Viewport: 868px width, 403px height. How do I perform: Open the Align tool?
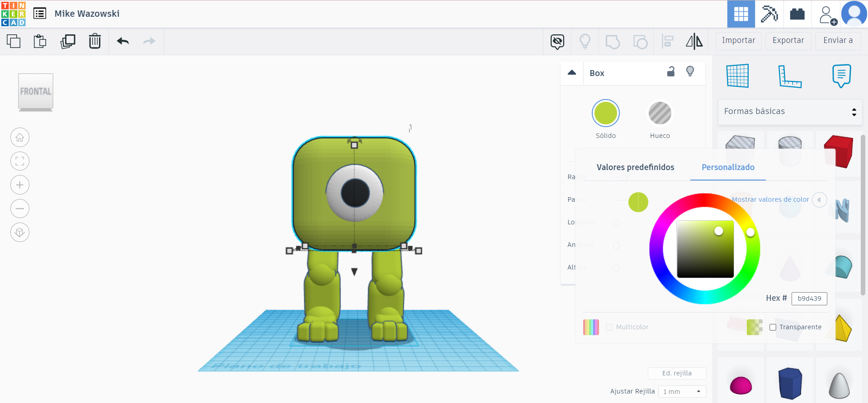point(668,42)
